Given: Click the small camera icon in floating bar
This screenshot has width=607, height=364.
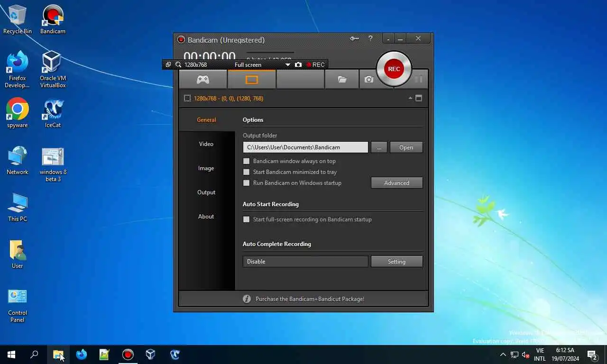Looking at the screenshot, I should tap(298, 64).
